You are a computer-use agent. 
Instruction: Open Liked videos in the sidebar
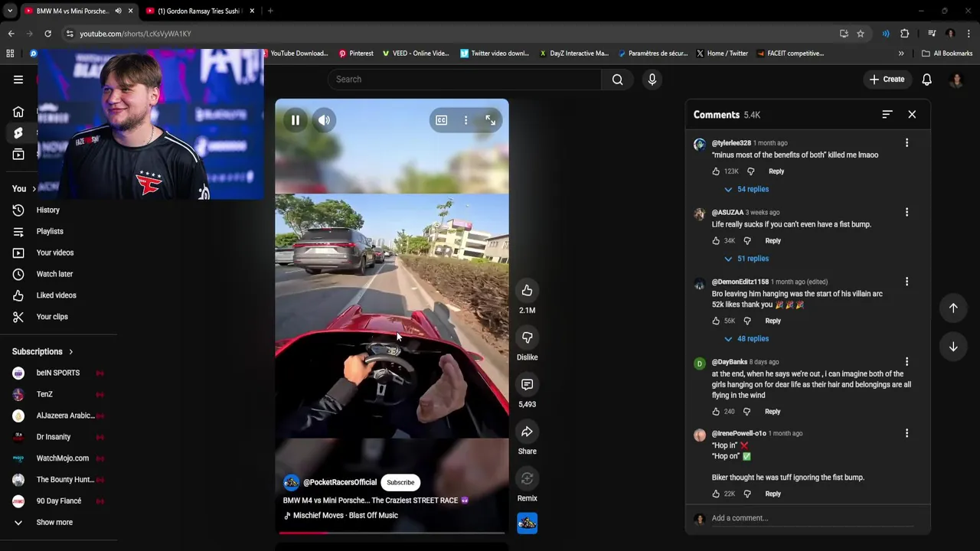click(x=58, y=295)
